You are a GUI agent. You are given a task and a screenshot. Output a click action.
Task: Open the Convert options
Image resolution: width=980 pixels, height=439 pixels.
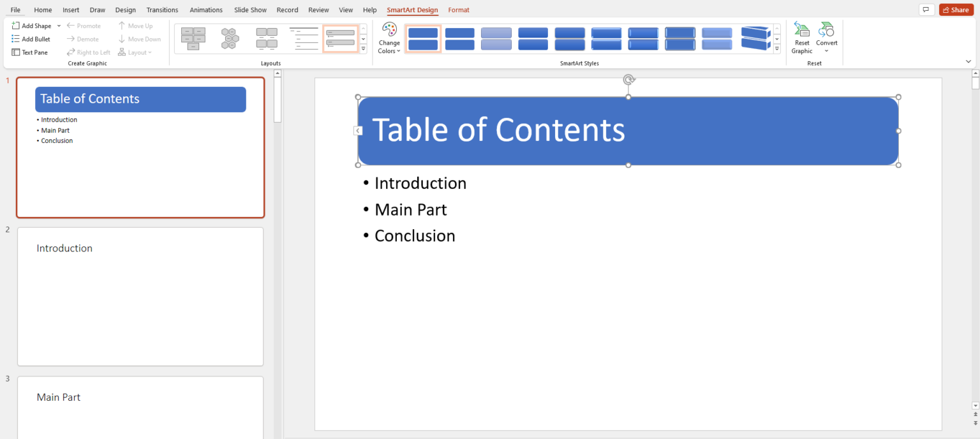826,38
